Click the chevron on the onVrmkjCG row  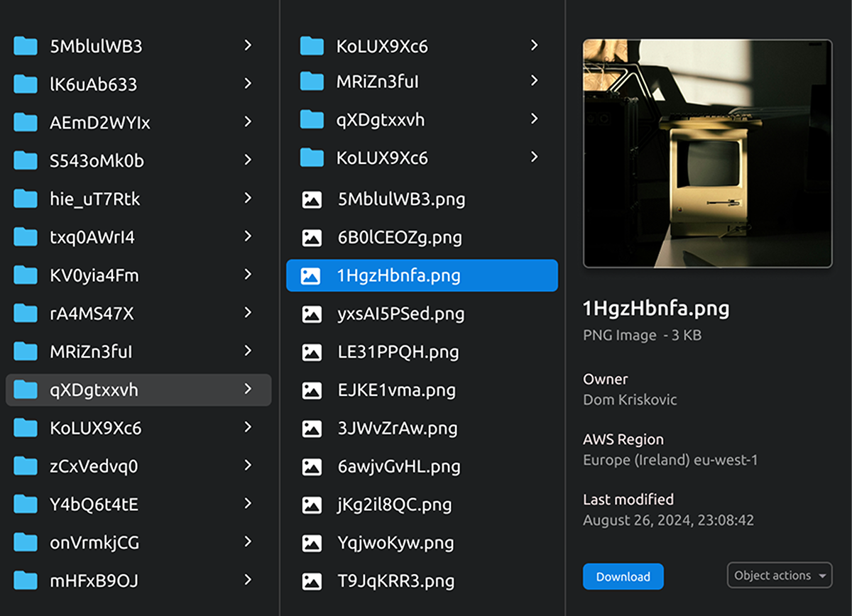[248, 543]
